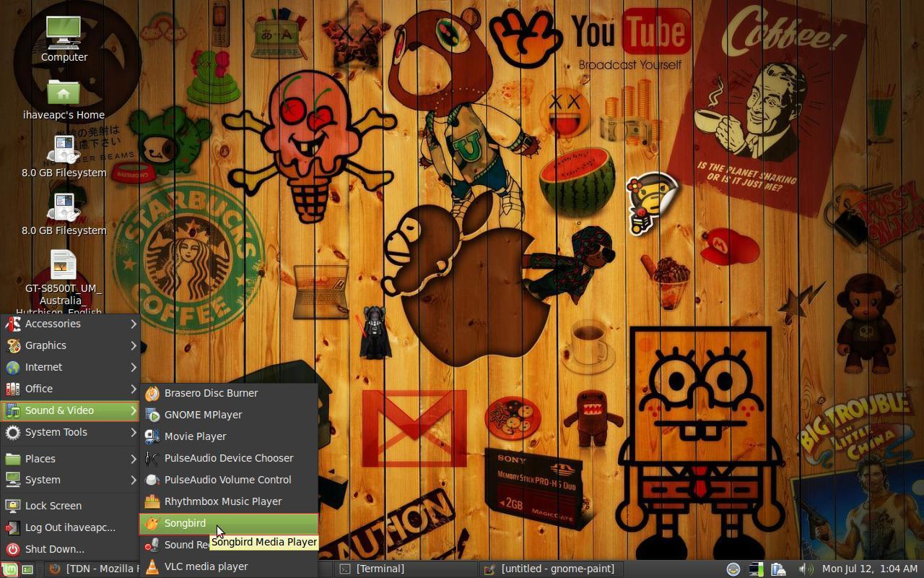Click the VLC traffic cone icon
This screenshot has width=924, height=578.
point(152,566)
